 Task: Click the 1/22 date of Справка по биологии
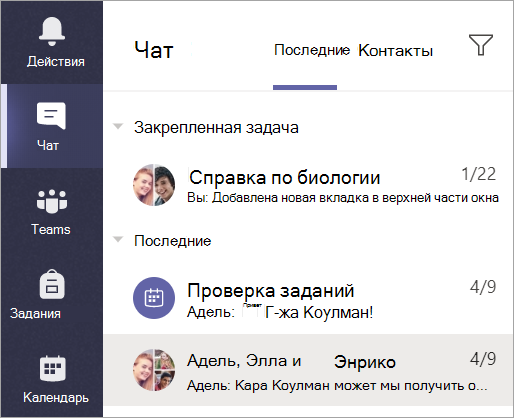pos(479,174)
